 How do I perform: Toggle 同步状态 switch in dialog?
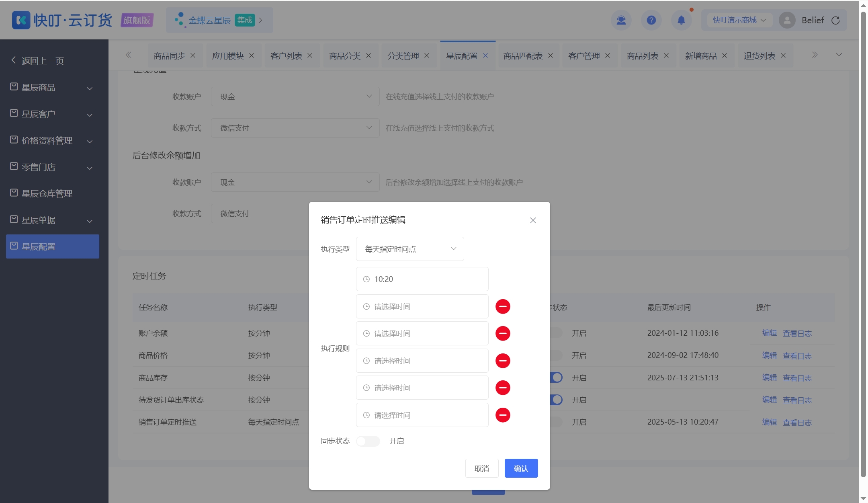368,441
